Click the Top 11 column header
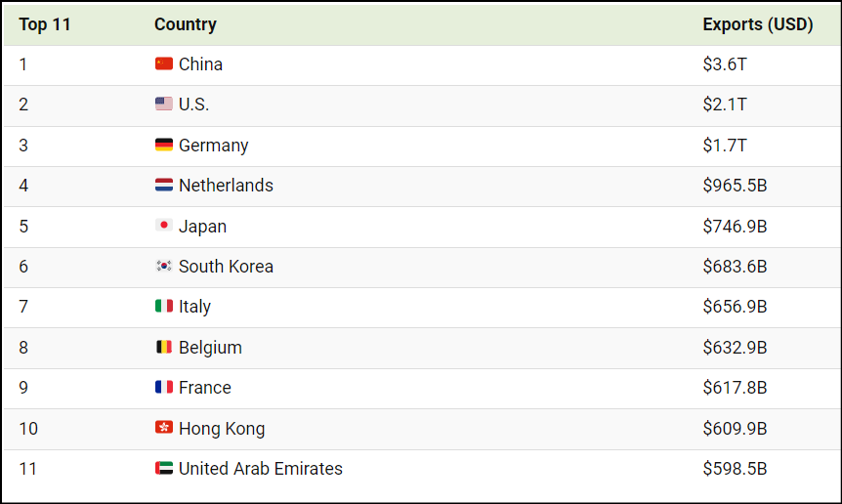Viewport: 842px width, 504px height. [45, 24]
